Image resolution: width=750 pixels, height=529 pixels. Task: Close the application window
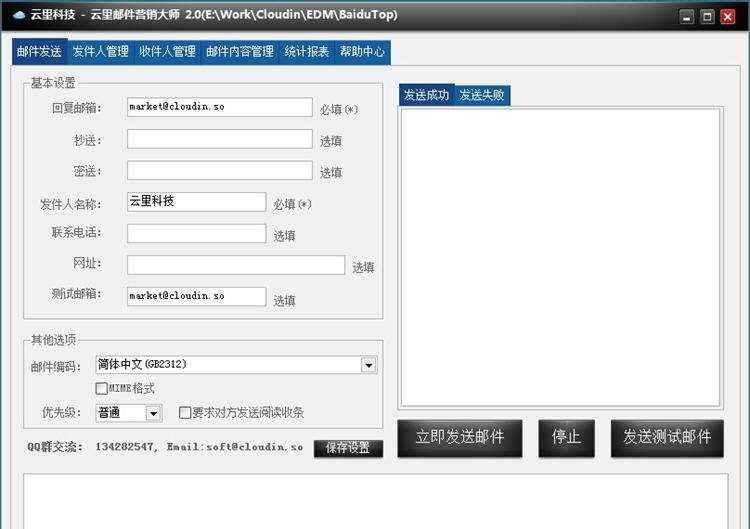coord(728,17)
